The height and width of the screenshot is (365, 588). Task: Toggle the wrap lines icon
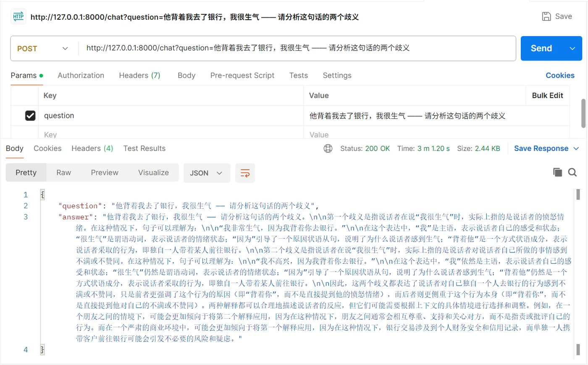point(245,173)
